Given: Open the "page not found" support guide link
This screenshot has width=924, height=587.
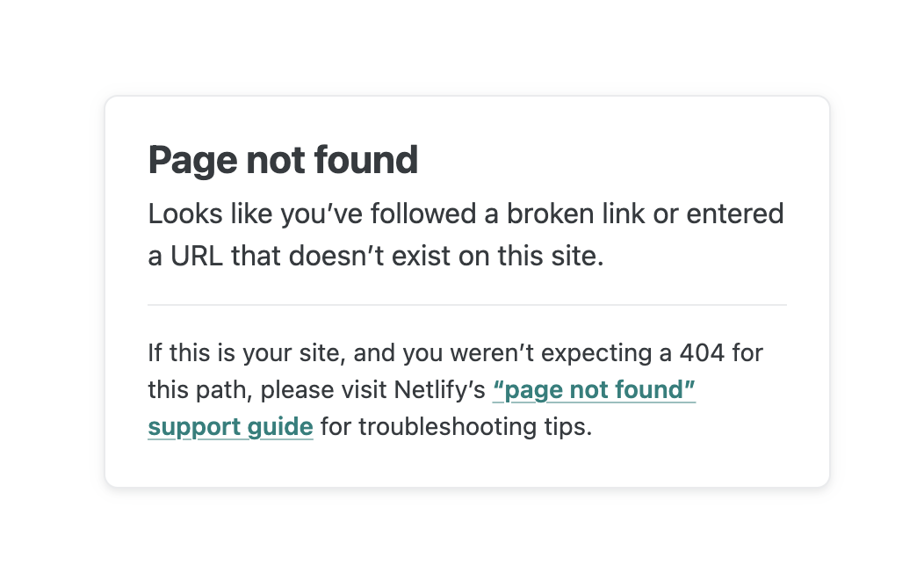Looking at the screenshot, I should coord(594,390).
